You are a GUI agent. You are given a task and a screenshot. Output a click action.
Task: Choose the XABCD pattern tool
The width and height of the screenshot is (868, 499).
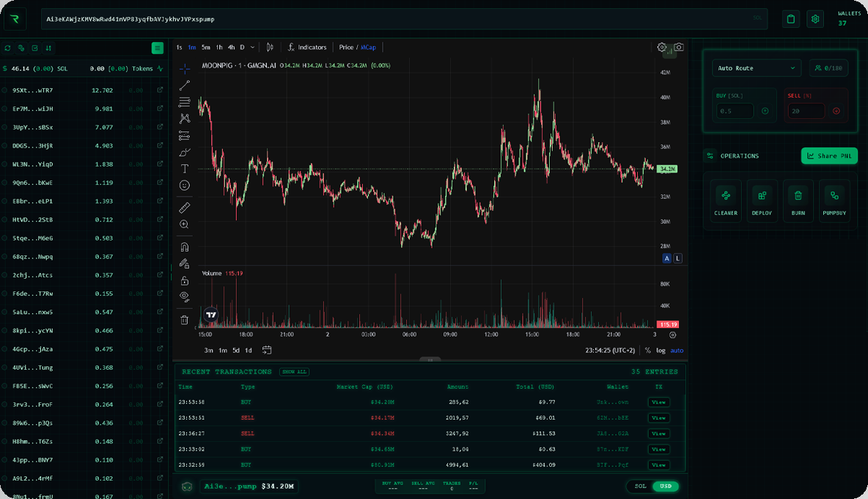pyautogui.click(x=184, y=119)
